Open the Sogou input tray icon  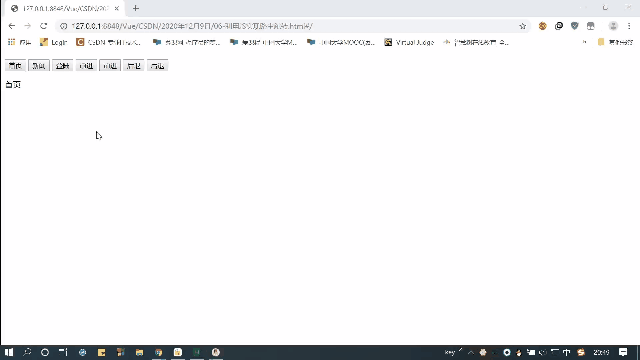tap(581, 352)
